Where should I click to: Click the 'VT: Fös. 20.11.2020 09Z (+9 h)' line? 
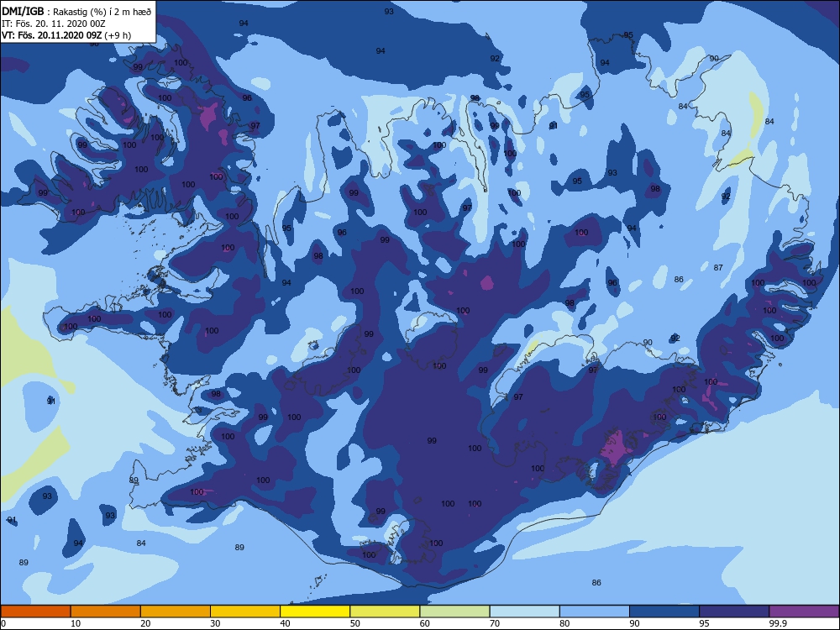tap(66, 35)
